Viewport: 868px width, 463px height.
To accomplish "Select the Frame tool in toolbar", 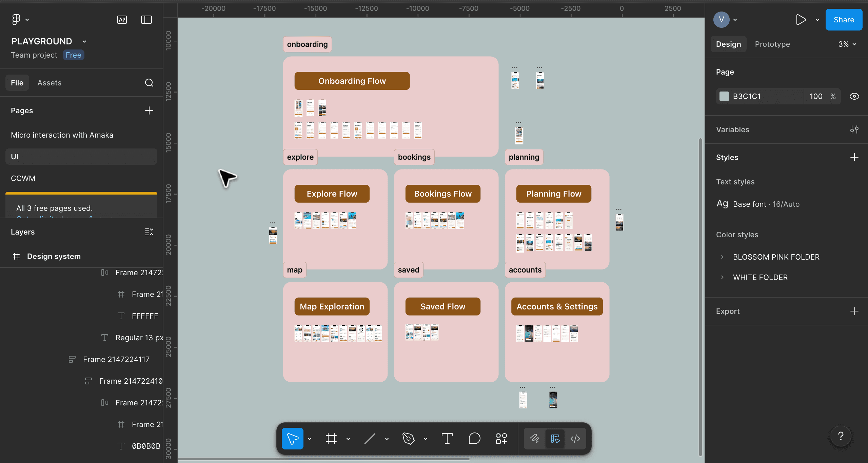I will tap(331, 439).
